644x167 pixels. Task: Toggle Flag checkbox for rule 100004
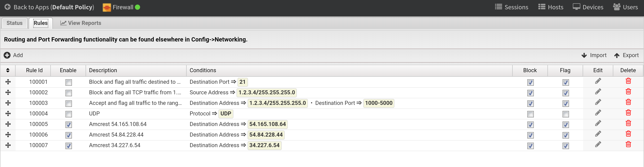click(566, 114)
